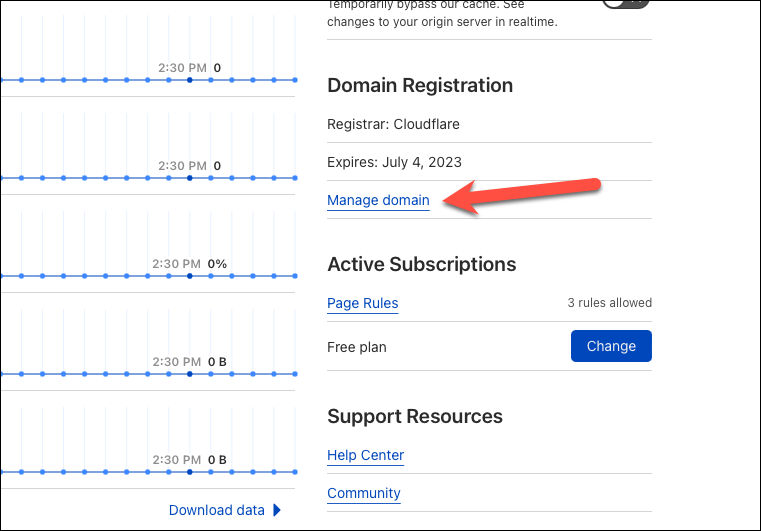Click the Download data link
This screenshot has height=531, width=761.
(216, 510)
